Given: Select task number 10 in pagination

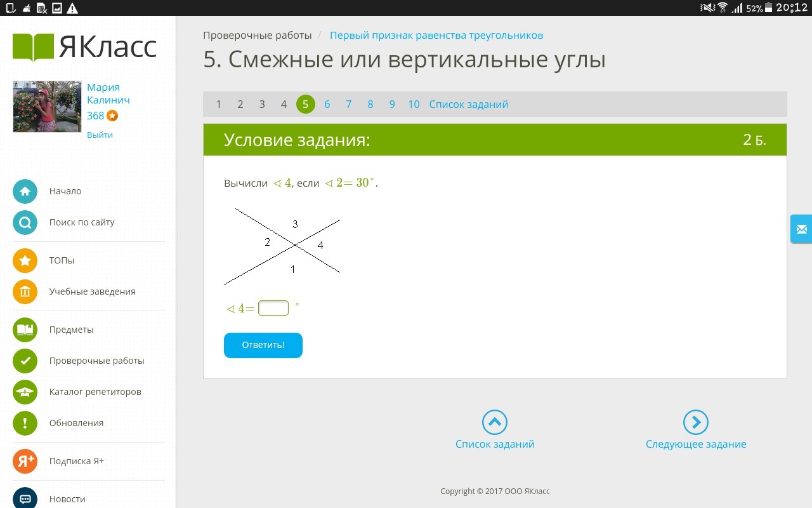Looking at the screenshot, I should point(414,104).
